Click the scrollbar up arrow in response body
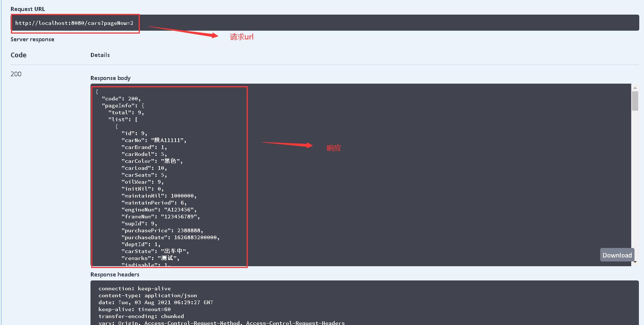644x325 pixels. (635, 88)
